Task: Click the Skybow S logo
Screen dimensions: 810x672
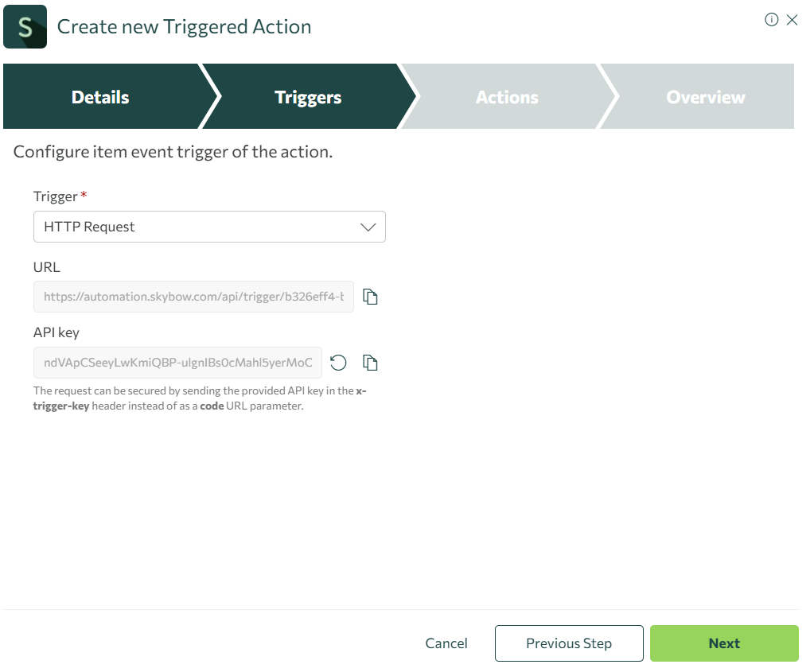Action: [x=25, y=27]
